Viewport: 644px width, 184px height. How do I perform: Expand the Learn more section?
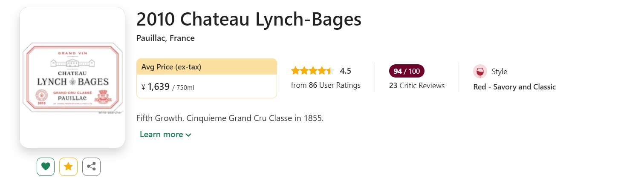pos(165,134)
